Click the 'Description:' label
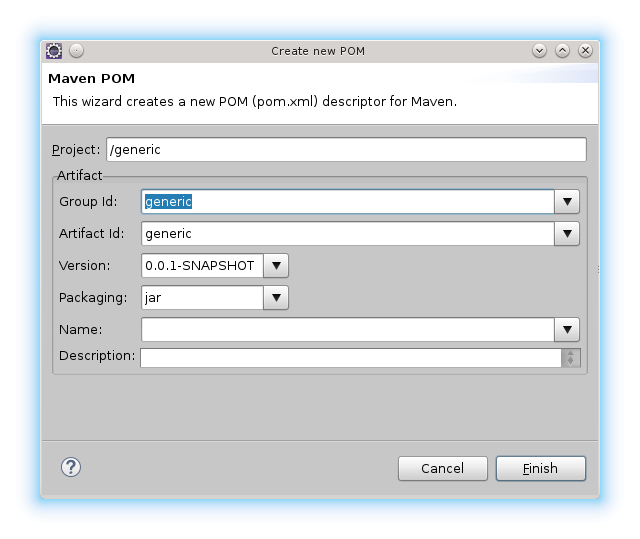The width and height of the screenshot is (640, 539). (97, 356)
